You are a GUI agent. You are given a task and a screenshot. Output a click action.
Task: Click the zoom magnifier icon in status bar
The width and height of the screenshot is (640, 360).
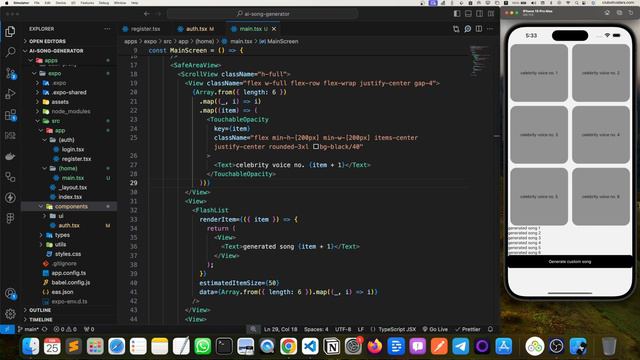(x=253, y=329)
